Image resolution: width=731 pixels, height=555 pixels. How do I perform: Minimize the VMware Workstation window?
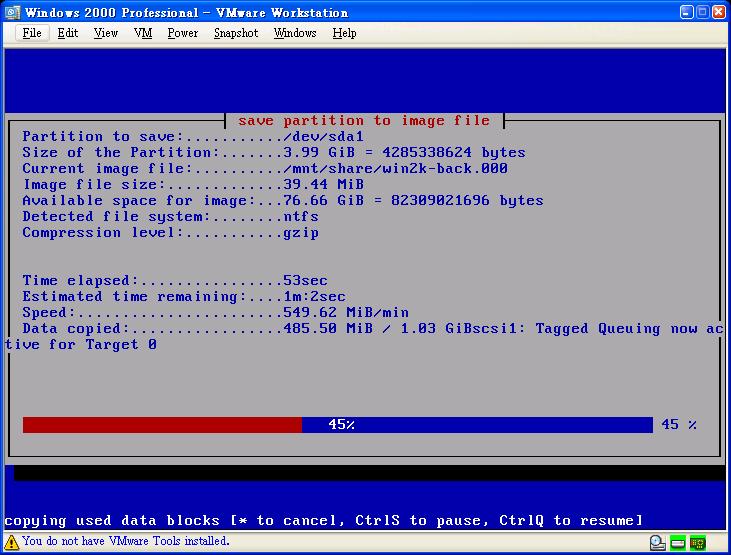(x=686, y=12)
